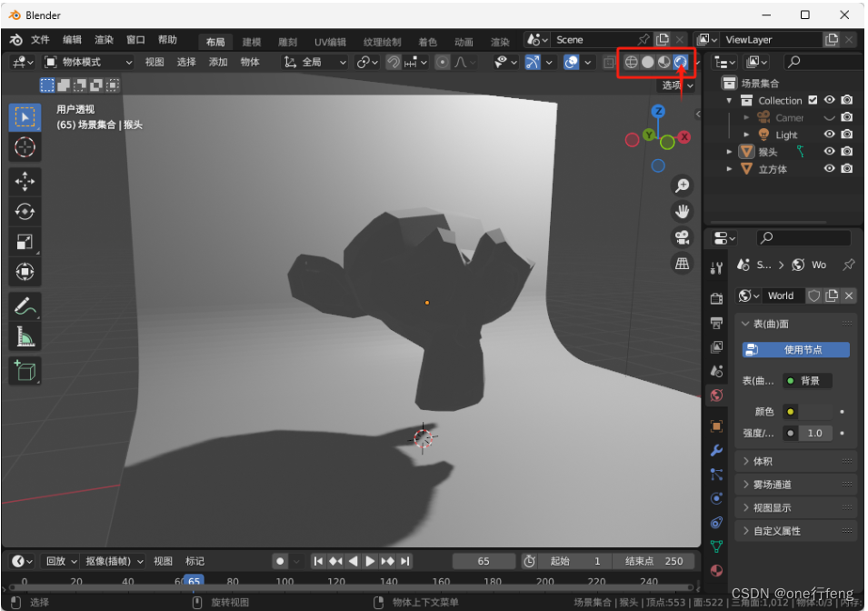Viewport: 868px width, 611px height.
Task: Open the 窗口 menu
Action: 135,40
